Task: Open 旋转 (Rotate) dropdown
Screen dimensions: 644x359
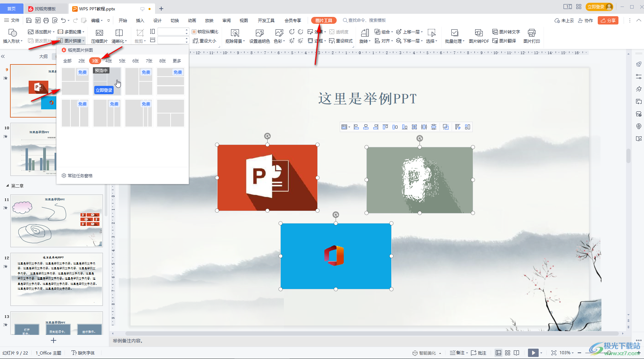Action: [365, 36]
